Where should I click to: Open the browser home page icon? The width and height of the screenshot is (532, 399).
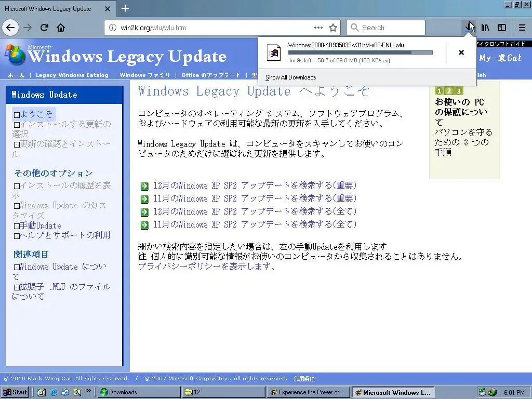click(61, 28)
